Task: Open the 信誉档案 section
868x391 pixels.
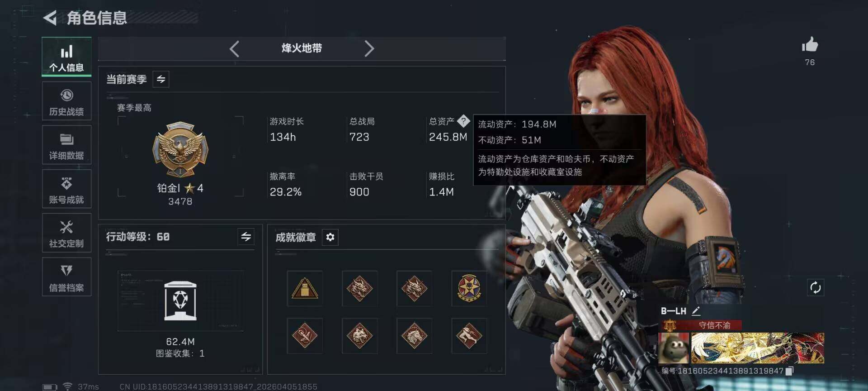Action: pos(66,277)
